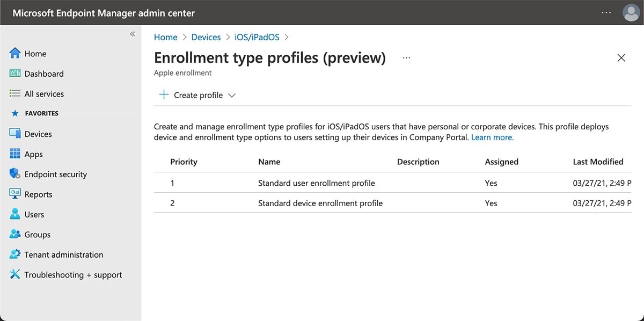Click the Users person icon
Screen dimensions: 644x321
pyautogui.click(x=15, y=214)
